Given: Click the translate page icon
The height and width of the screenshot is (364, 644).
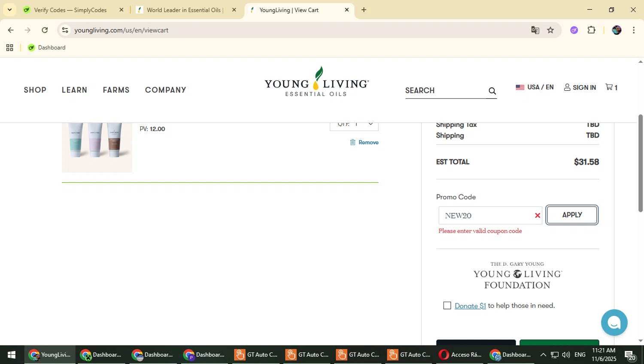Looking at the screenshot, I should point(535,30).
